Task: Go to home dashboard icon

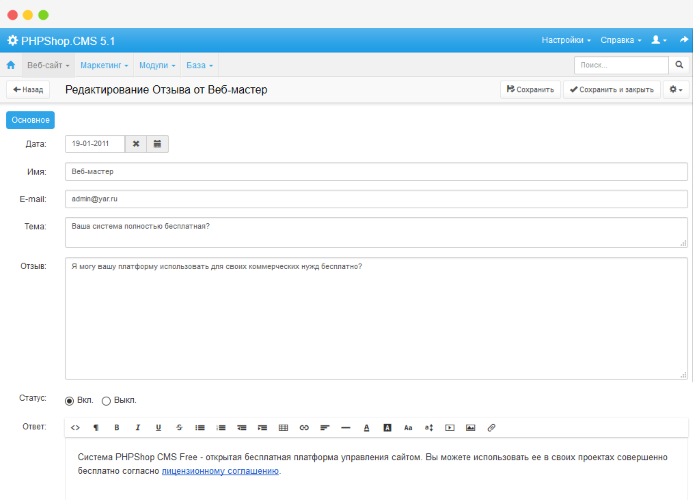Action: pyautogui.click(x=11, y=65)
